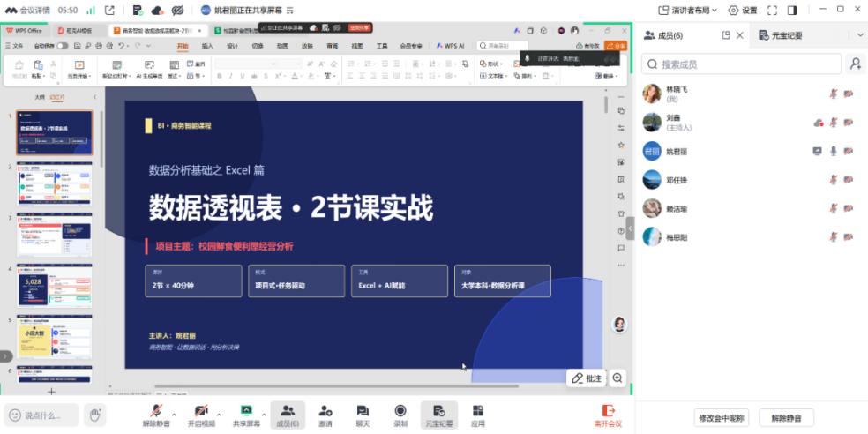The height and width of the screenshot is (434, 868).
Task: Toggle the 自动保存 switch in WPS
Action: click(62, 46)
